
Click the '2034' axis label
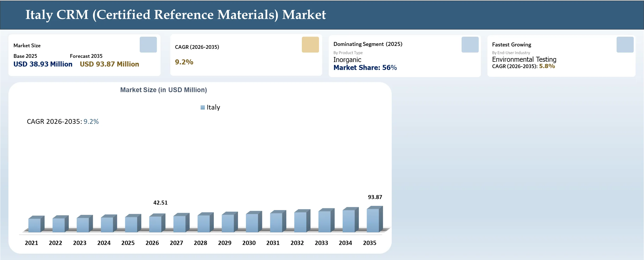point(345,243)
